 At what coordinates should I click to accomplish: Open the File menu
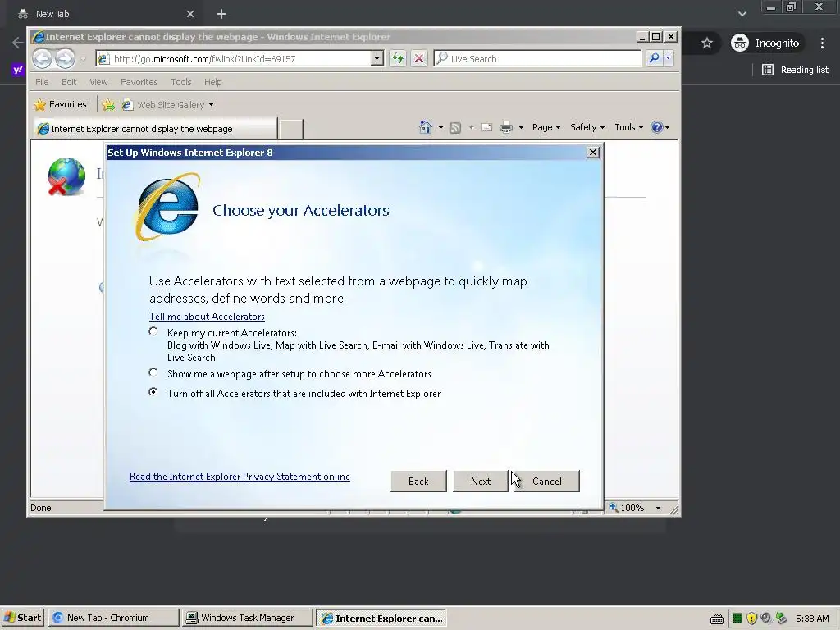(x=42, y=82)
